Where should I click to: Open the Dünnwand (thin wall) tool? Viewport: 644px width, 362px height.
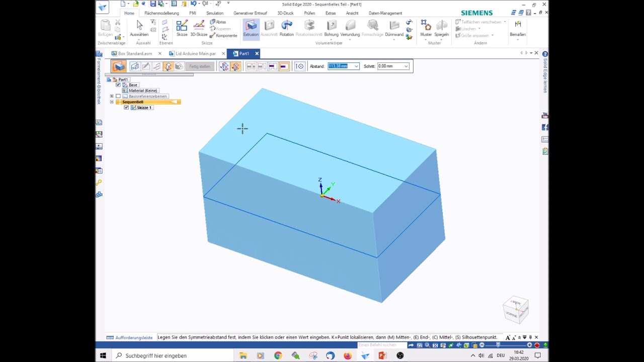point(394,28)
